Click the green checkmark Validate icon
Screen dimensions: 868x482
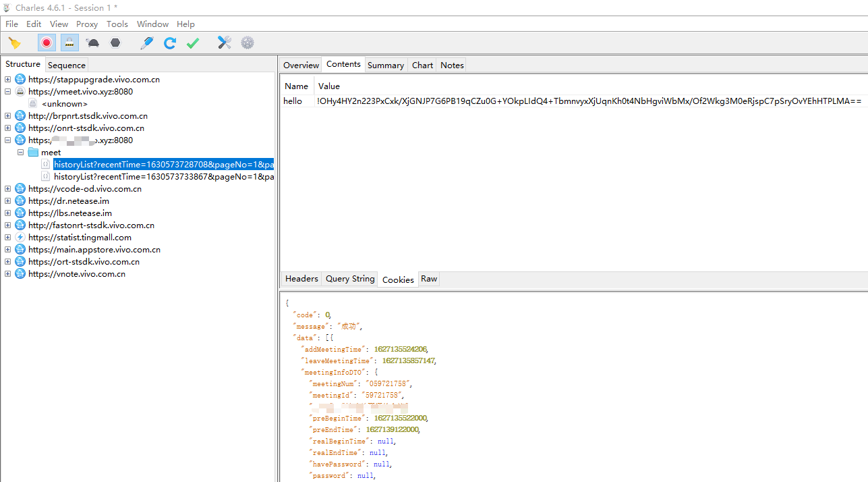[x=193, y=43]
